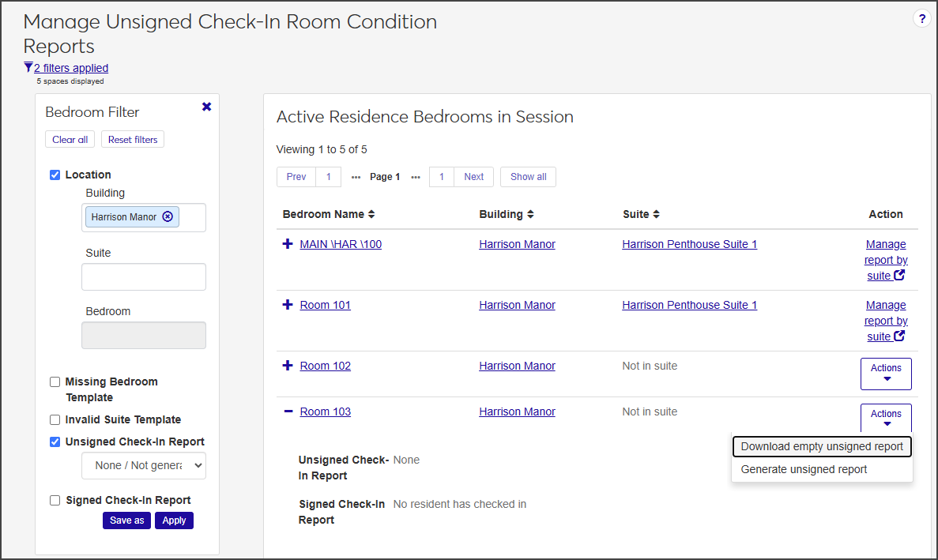Sort by Bedroom Name column
The width and height of the screenshot is (938, 560).
pyautogui.click(x=371, y=214)
